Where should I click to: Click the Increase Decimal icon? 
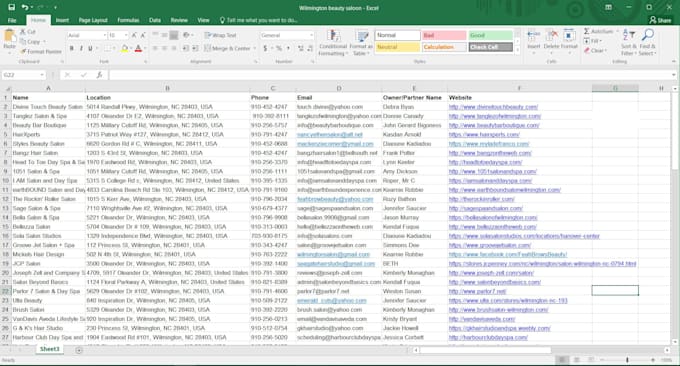pos(301,49)
